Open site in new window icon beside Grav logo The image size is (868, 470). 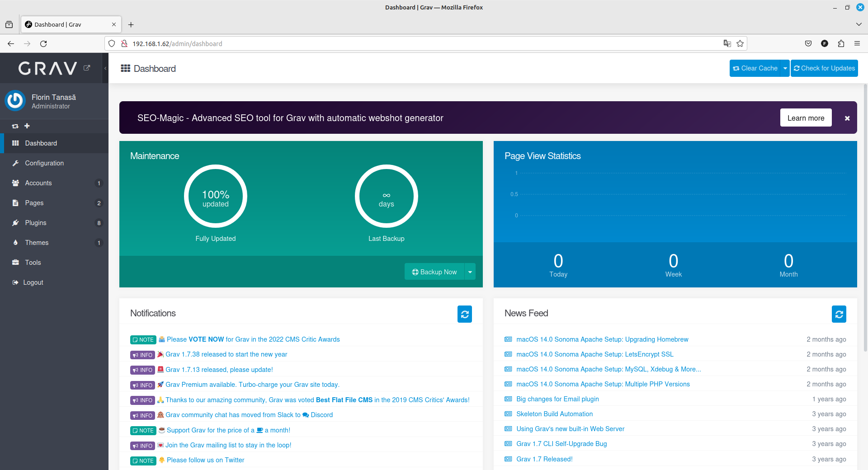87,68
